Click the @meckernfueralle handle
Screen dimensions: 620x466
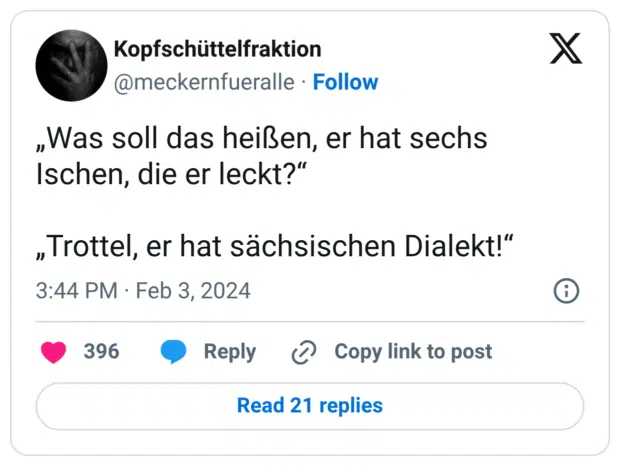coord(205,82)
